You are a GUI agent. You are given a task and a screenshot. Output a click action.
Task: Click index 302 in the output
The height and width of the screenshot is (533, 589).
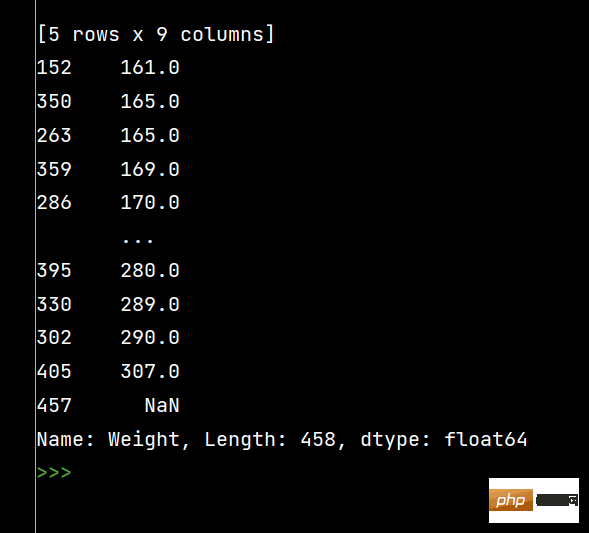[54, 338]
